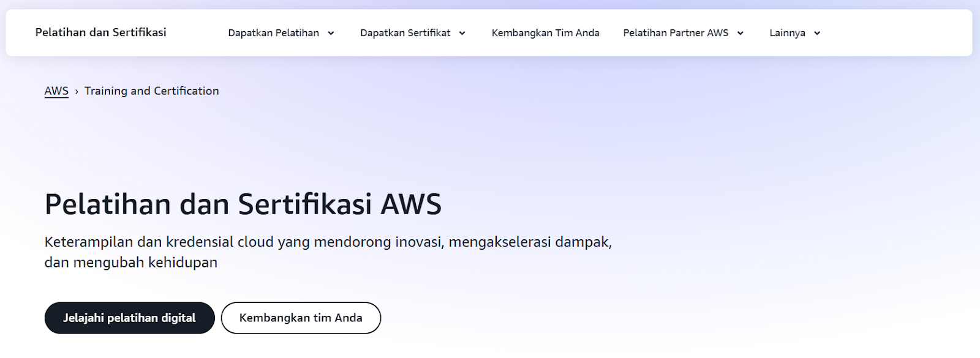Click the Pelatihan dan Sertifikasi home logo
980x358 pixels.
[101, 32]
